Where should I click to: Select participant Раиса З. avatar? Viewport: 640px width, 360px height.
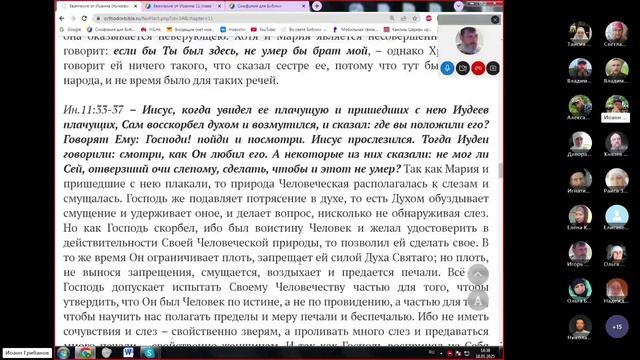(616, 179)
